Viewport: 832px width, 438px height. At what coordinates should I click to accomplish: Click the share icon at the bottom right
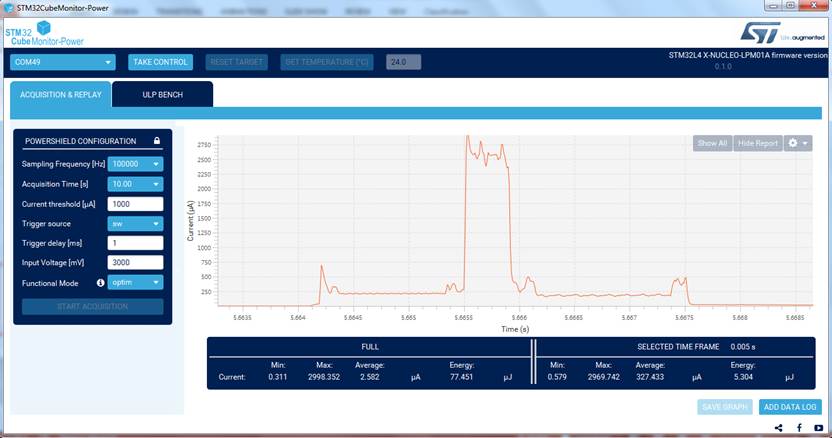tap(778, 428)
